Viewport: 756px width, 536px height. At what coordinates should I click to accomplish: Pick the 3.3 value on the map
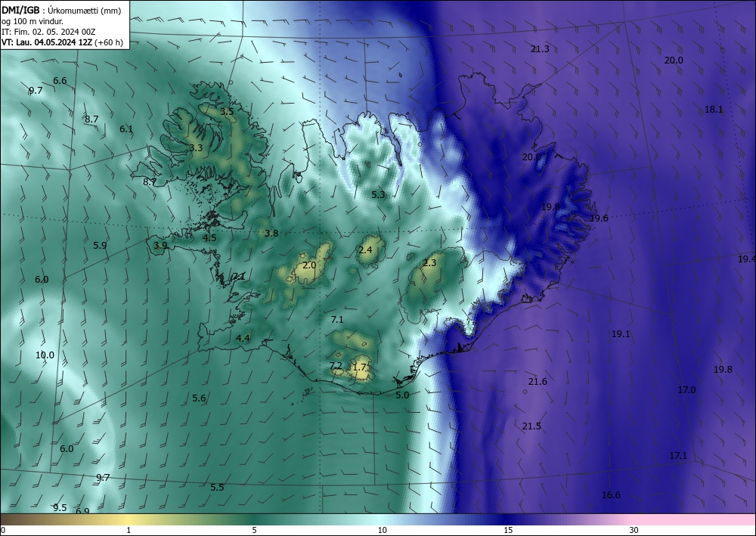coord(196,148)
